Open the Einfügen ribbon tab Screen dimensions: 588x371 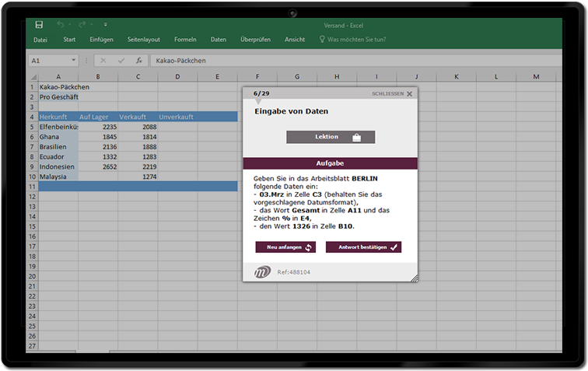[x=101, y=39]
